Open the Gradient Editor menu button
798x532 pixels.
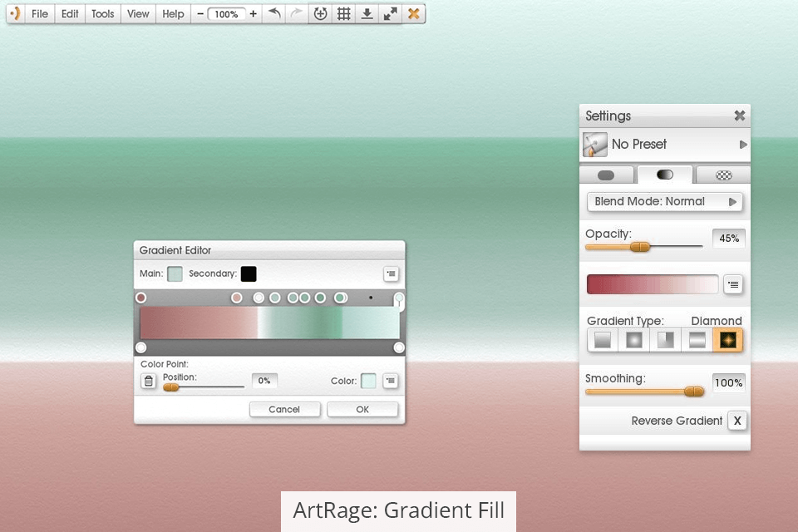(391, 273)
